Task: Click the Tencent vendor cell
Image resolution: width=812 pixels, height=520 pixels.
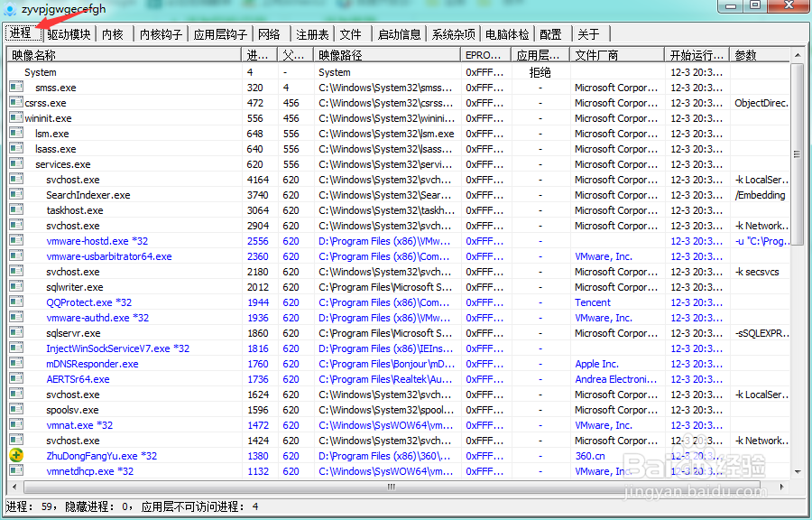Action: click(593, 302)
